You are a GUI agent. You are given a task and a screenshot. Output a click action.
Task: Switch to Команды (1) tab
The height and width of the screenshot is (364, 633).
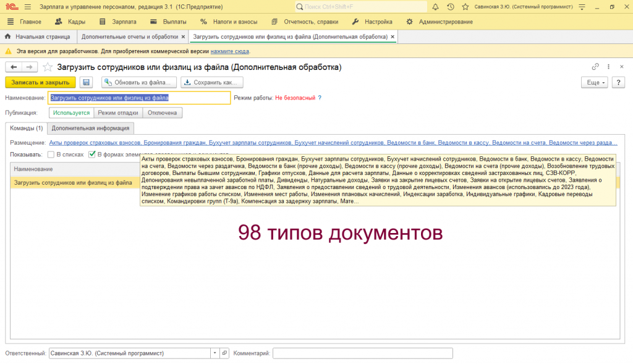(x=26, y=129)
